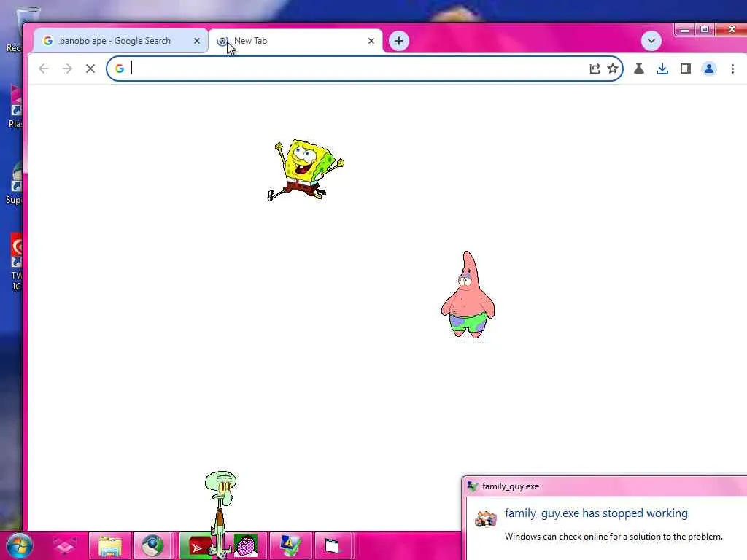Close the New Tab tab
This screenshot has width=747, height=560.
371,41
